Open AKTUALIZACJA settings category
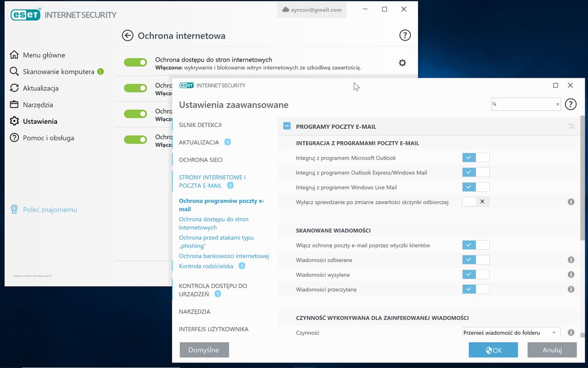This screenshot has height=368, width=588. click(x=199, y=142)
